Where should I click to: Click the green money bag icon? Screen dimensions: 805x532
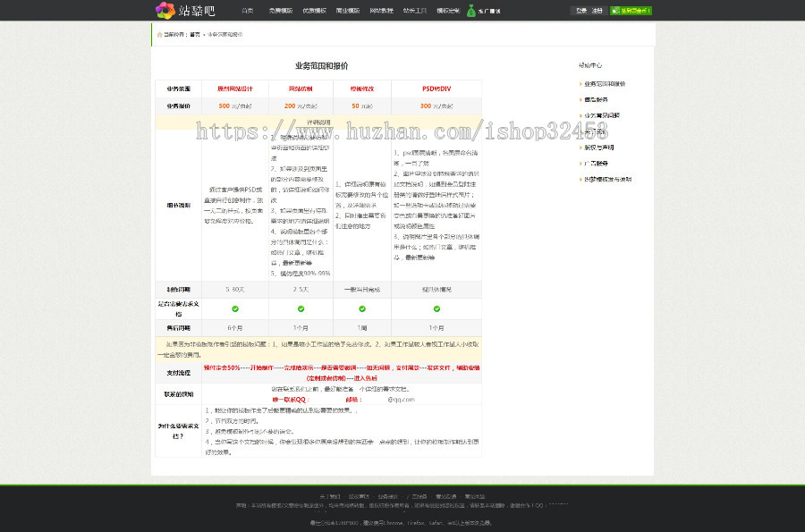click(x=471, y=10)
